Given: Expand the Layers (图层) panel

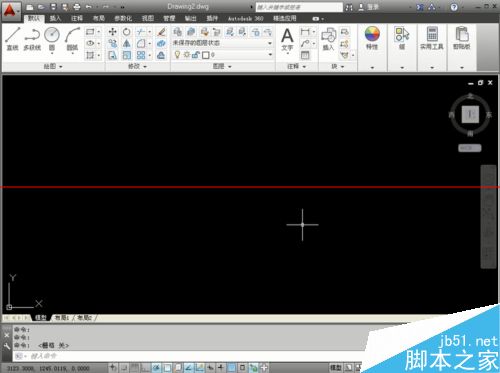Looking at the screenshot, I should pos(222,67).
